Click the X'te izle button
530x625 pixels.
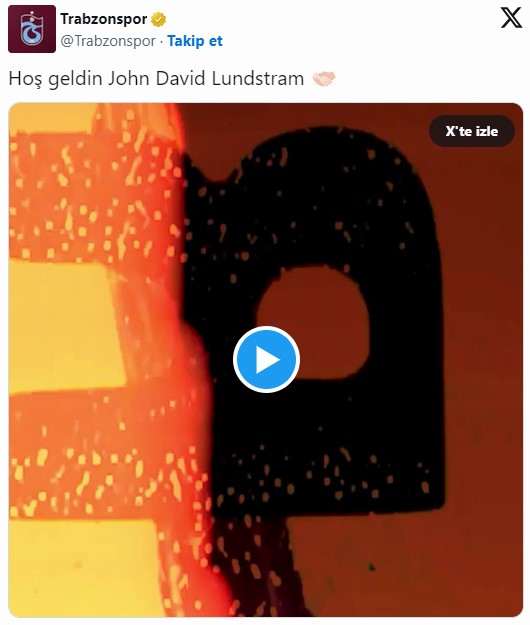[x=472, y=131]
